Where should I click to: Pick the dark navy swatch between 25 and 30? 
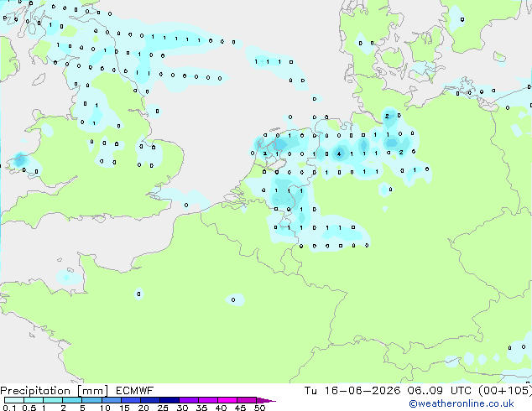pyautogui.click(x=170, y=400)
